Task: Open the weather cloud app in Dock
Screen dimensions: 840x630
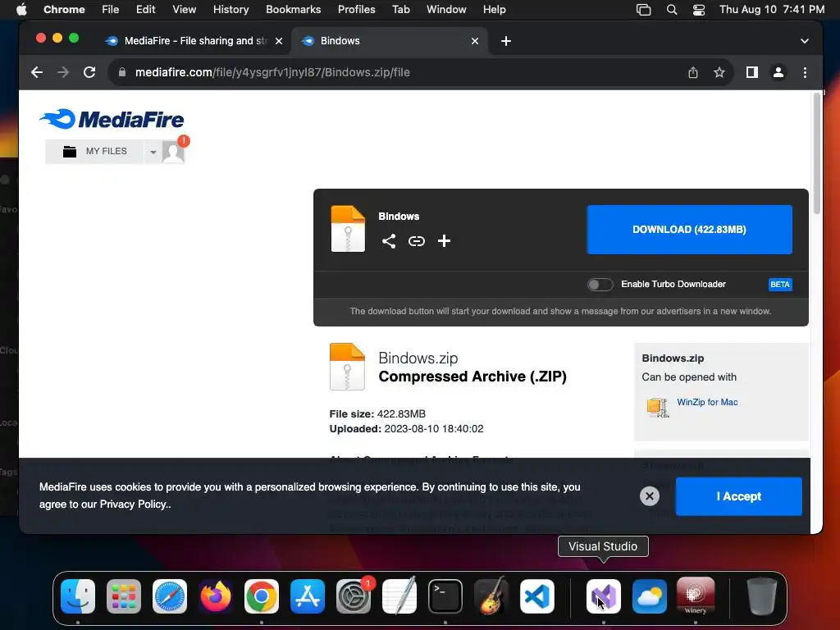Action: pos(650,596)
